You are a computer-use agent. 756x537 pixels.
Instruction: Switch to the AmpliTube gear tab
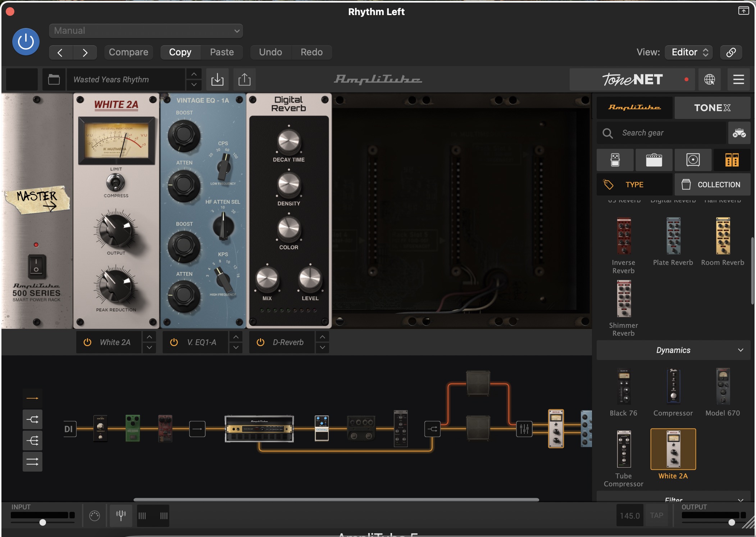pos(634,107)
